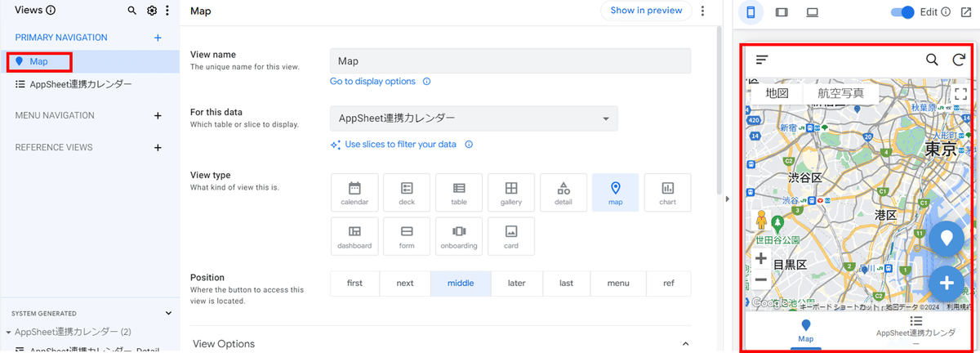Collapse the System Generated section
Screen dimensions: 980x353
coord(169,313)
